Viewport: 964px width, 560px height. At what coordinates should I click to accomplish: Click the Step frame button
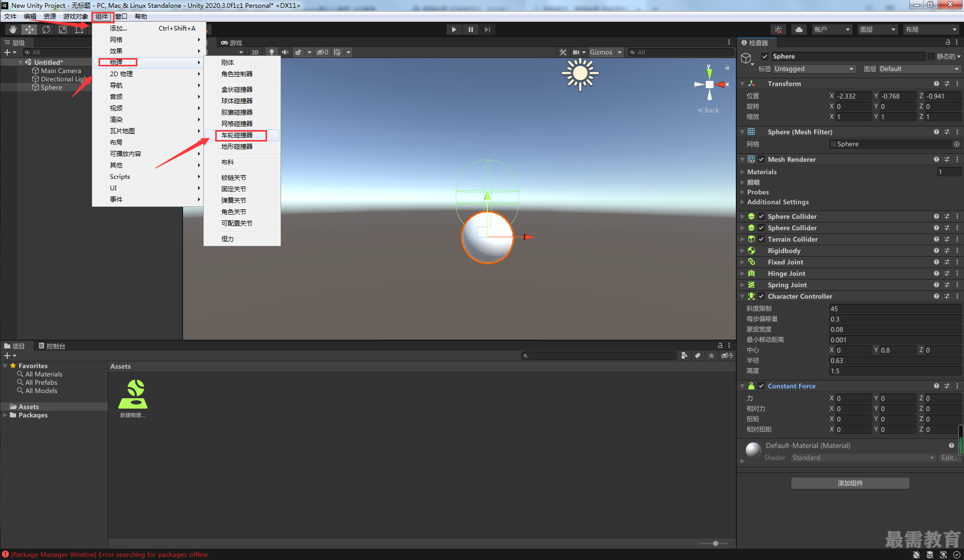click(x=487, y=30)
